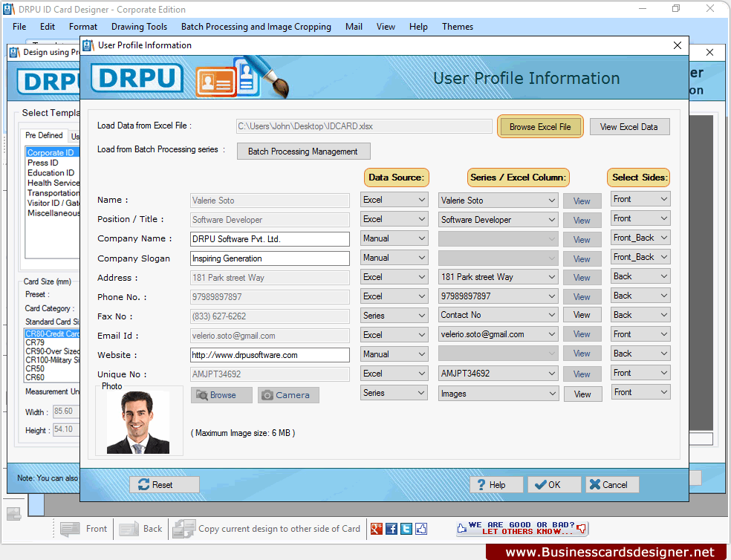Open the Email Id data source dropdown

point(394,335)
